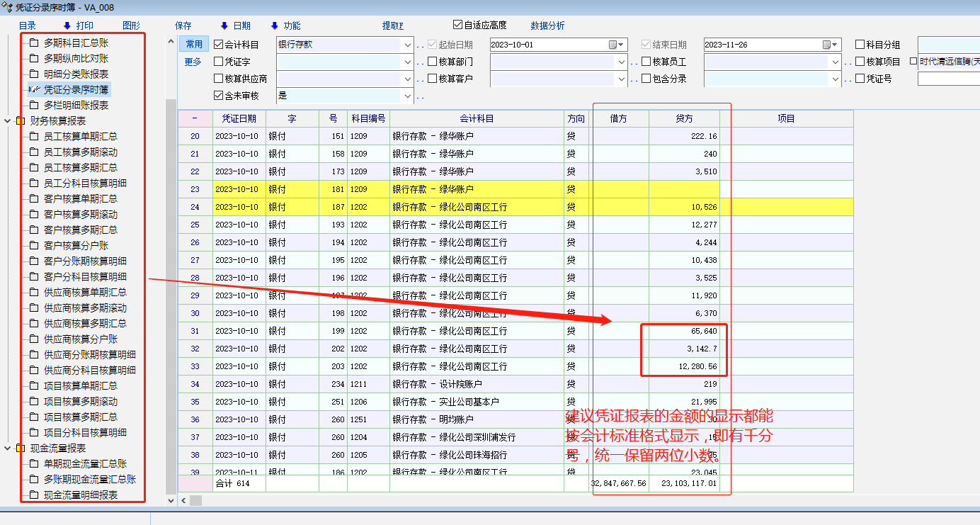
Task: Collapse the 财务核算报表 tree node
Action: pyautogui.click(x=8, y=121)
